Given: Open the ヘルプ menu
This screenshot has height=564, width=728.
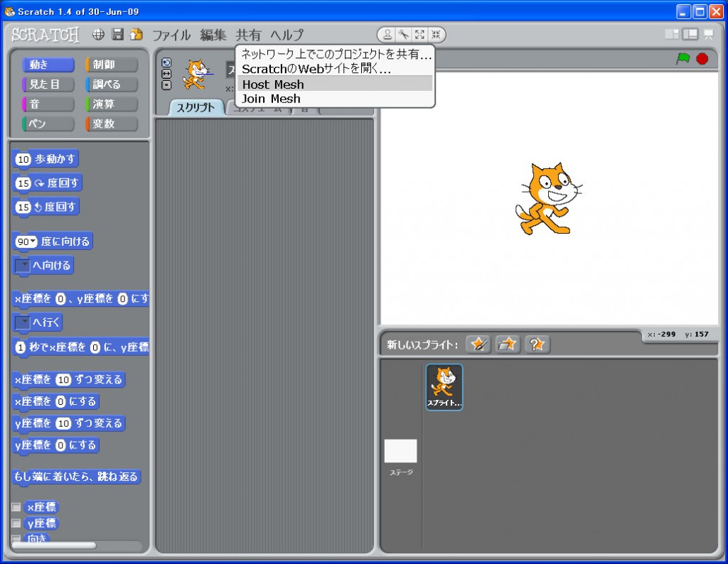Looking at the screenshot, I should click(x=287, y=35).
